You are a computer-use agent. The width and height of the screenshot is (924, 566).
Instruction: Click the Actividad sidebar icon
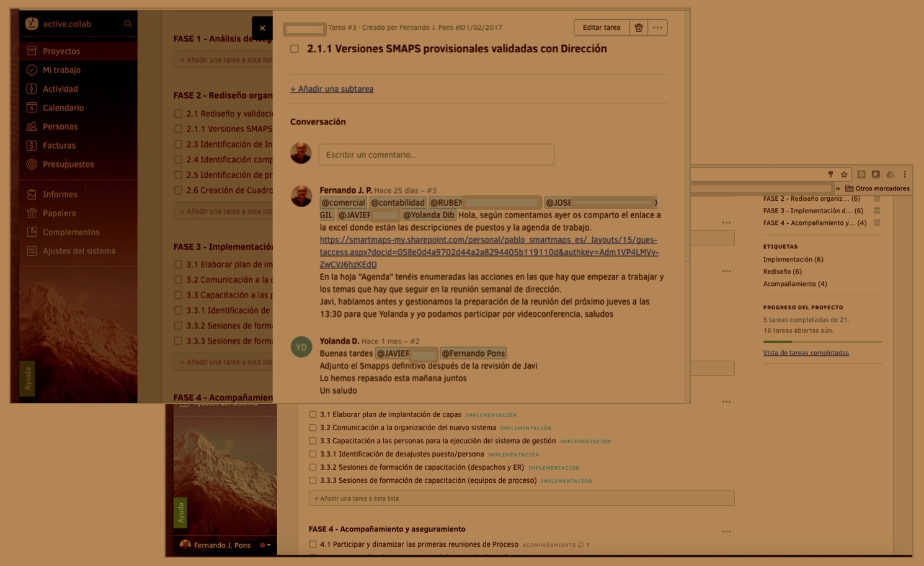[32, 89]
